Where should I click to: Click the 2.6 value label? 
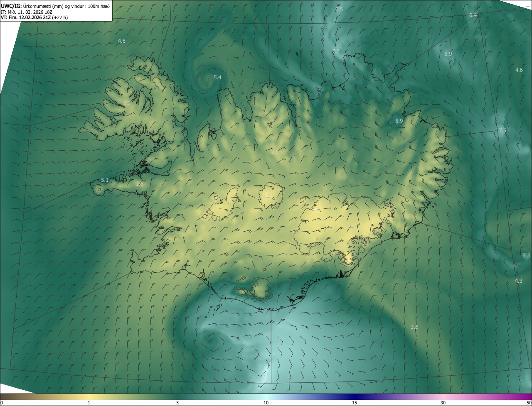click(140, 183)
